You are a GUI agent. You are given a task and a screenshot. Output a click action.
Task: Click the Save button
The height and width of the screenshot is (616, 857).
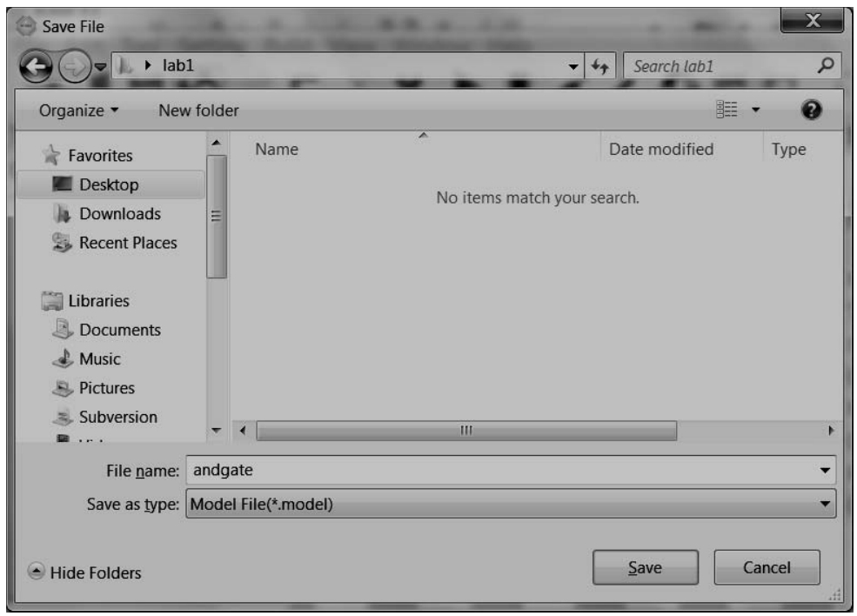645,567
